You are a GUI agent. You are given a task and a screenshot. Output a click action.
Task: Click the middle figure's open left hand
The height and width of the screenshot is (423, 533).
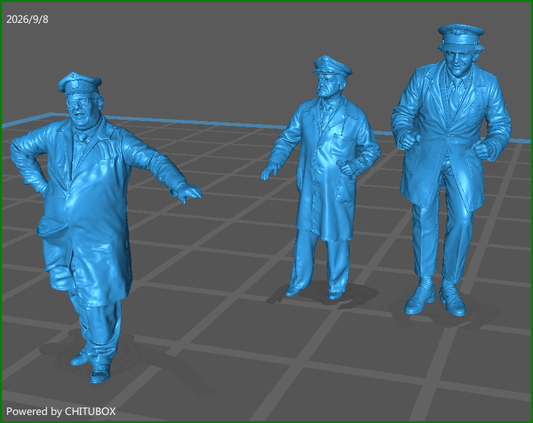(x=270, y=171)
